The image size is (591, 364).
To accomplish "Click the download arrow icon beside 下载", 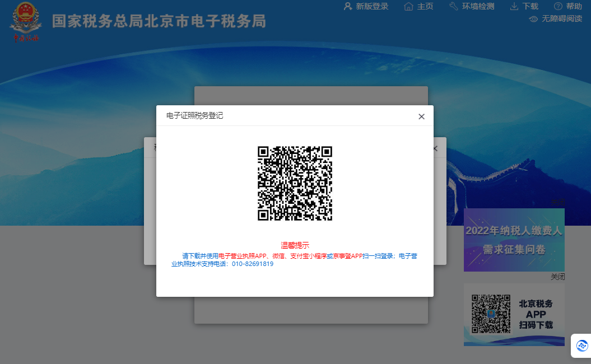I will 514,6.
